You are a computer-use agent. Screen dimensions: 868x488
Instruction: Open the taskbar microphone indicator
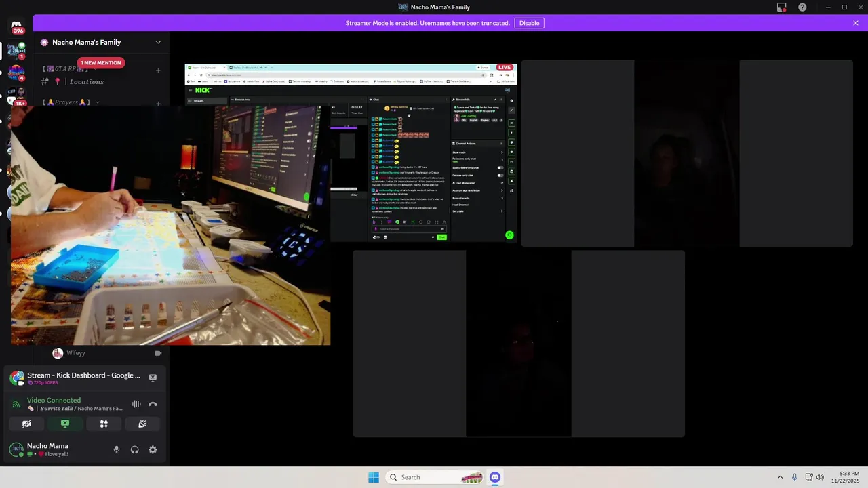pyautogui.click(x=795, y=477)
